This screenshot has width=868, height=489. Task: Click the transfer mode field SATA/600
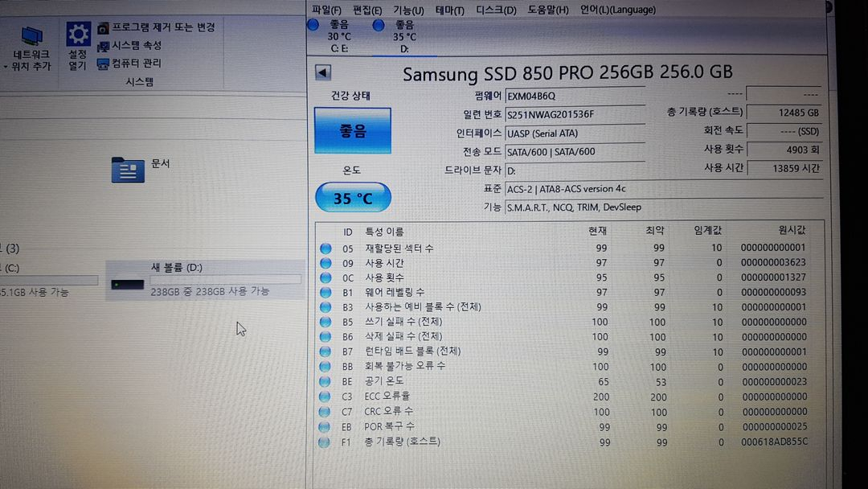575,152
